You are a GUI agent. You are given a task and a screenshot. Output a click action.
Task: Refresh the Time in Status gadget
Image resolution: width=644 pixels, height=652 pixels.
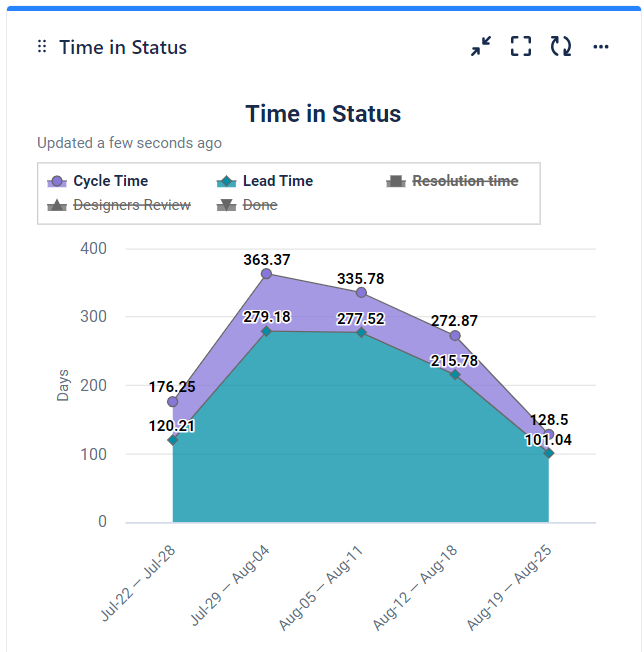pos(561,46)
